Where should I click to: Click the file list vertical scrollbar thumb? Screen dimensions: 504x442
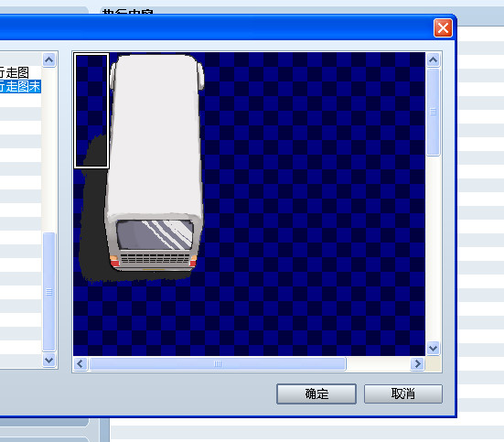[x=48, y=292]
